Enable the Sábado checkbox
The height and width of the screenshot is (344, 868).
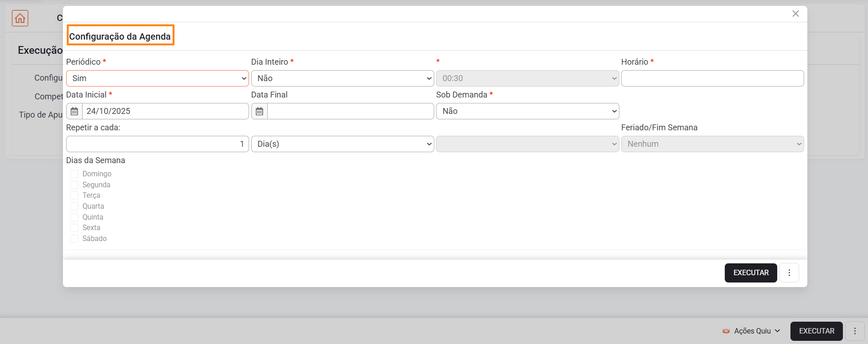point(74,239)
